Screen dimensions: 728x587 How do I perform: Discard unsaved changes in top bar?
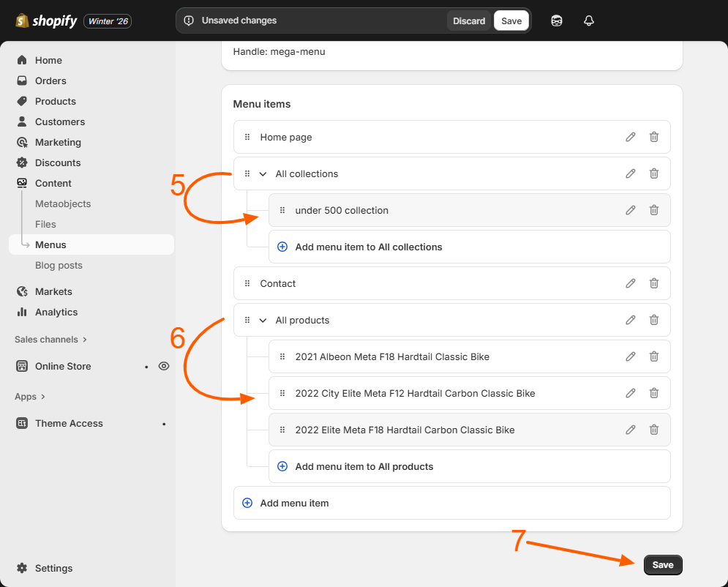pos(469,21)
